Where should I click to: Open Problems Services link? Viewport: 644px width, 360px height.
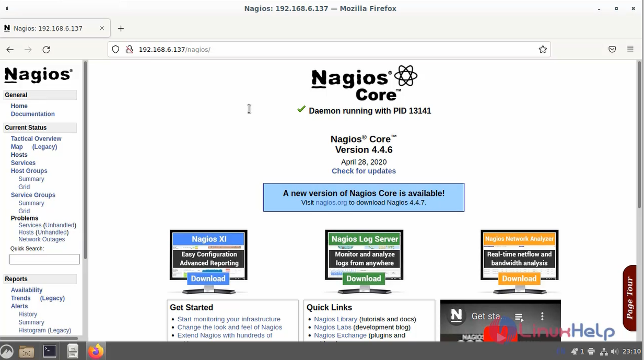(x=30, y=225)
